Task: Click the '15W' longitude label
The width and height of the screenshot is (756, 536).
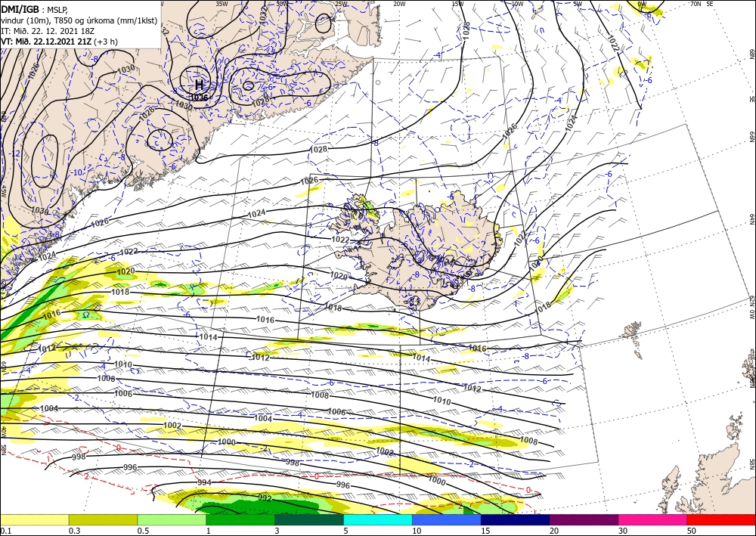Action: point(458,4)
